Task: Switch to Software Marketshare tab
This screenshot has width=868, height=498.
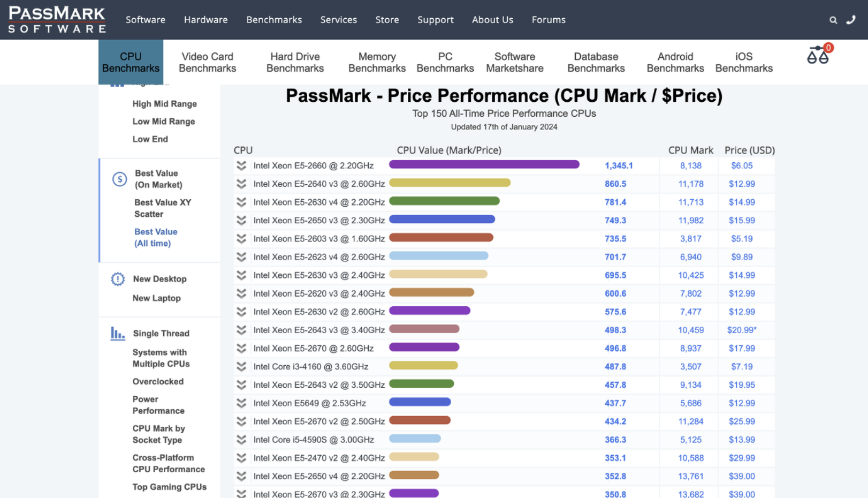Action: [515, 62]
